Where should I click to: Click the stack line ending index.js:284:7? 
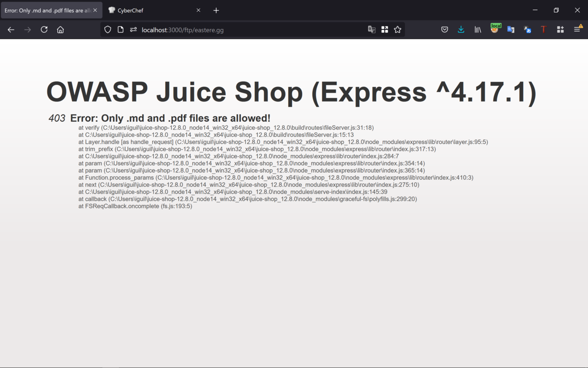(x=239, y=157)
